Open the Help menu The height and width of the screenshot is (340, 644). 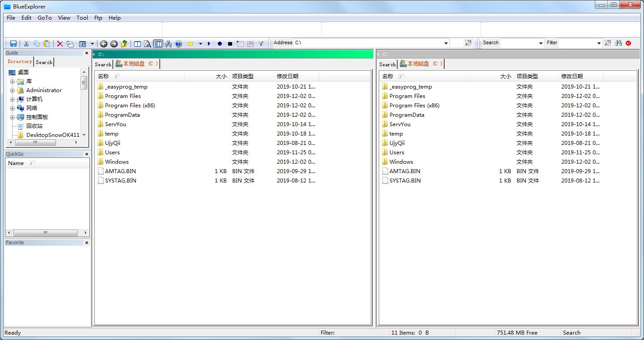coord(115,18)
